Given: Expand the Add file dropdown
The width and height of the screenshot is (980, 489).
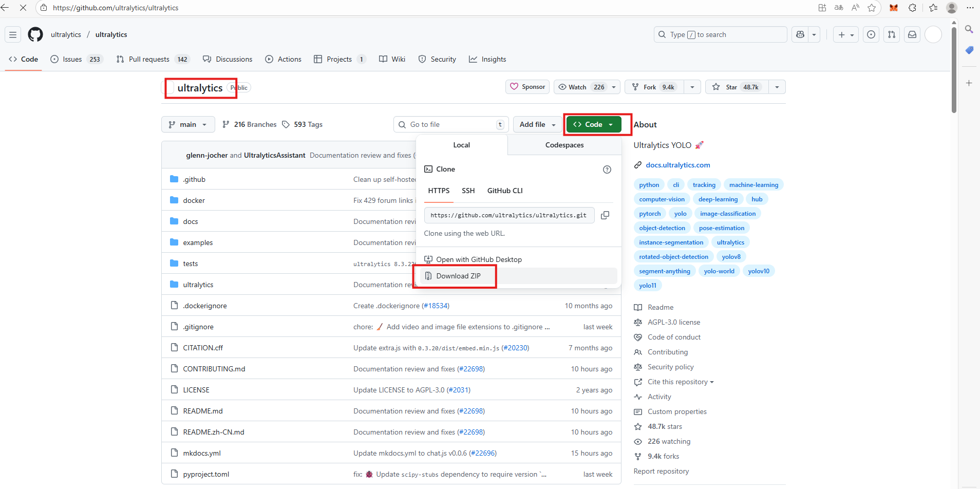Looking at the screenshot, I should coord(538,124).
